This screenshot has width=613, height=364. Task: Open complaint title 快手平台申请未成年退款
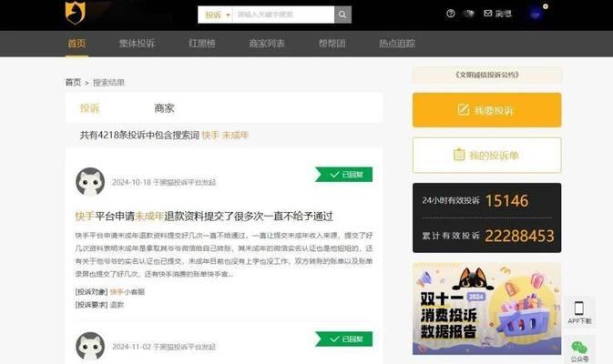point(204,217)
